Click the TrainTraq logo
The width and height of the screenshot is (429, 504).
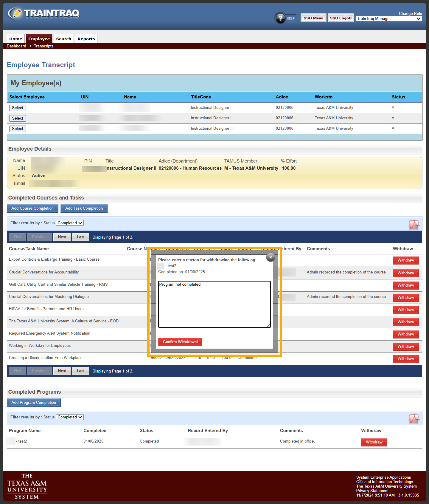tap(43, 13)
